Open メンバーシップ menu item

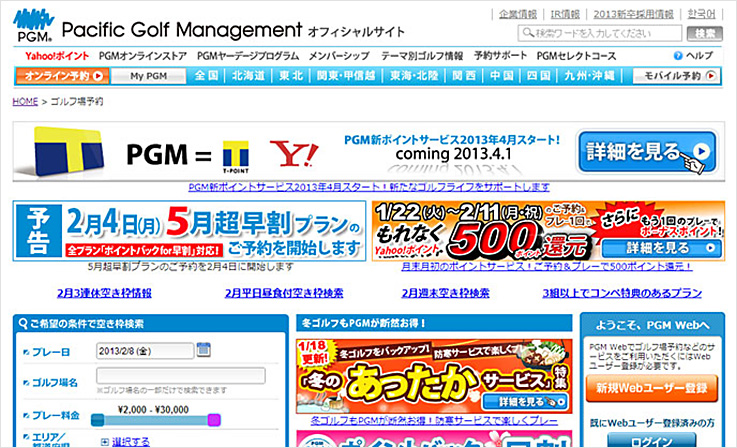tap(339, 56)
